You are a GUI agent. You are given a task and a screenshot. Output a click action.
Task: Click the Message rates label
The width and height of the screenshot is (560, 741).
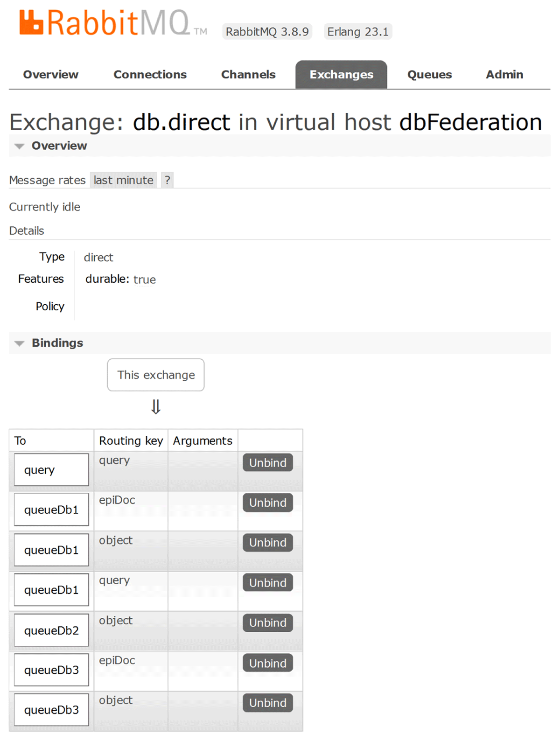click(x=47, y=180)
